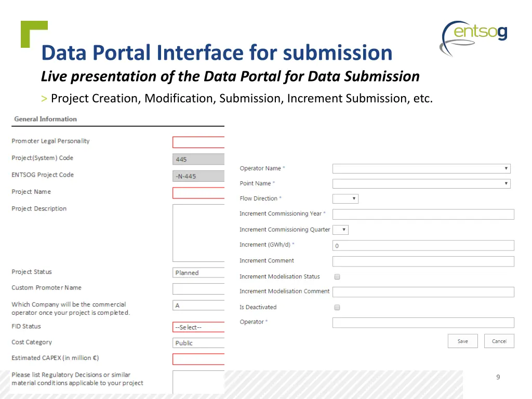
Task: Open the Project Status Planned dropdown
Action: point(198,273)
